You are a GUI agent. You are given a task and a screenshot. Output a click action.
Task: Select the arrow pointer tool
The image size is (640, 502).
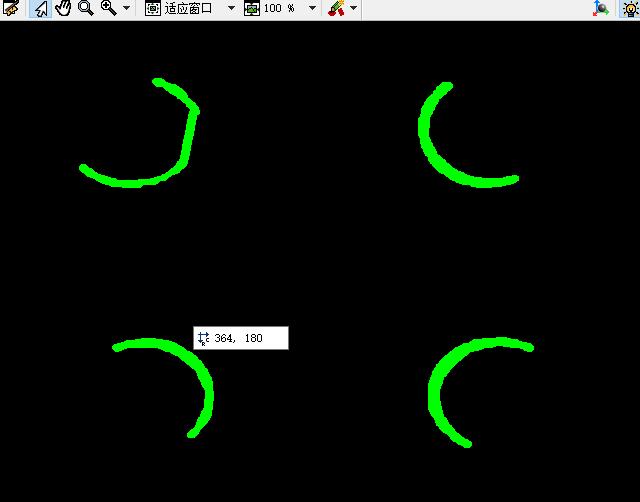pyautogui.click(x=40, y=8)
